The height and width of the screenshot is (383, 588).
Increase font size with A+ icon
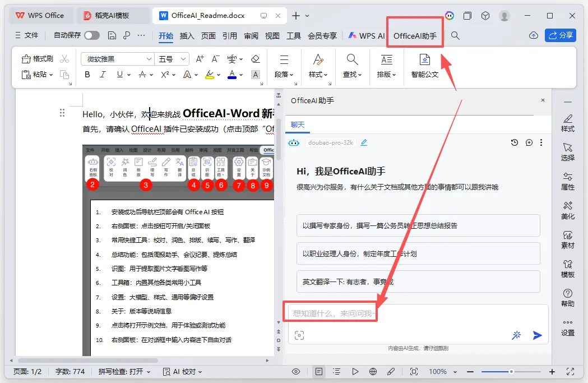(200, 59)
